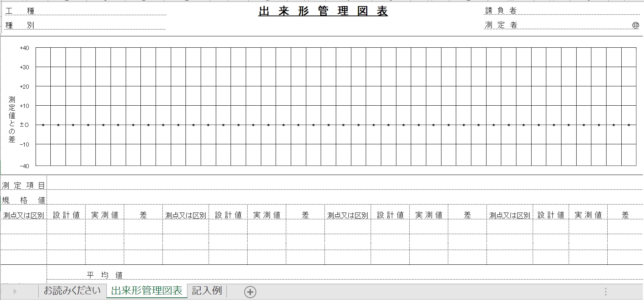Click the first empty cell under 実測値
644x300 pixels.
104,227
